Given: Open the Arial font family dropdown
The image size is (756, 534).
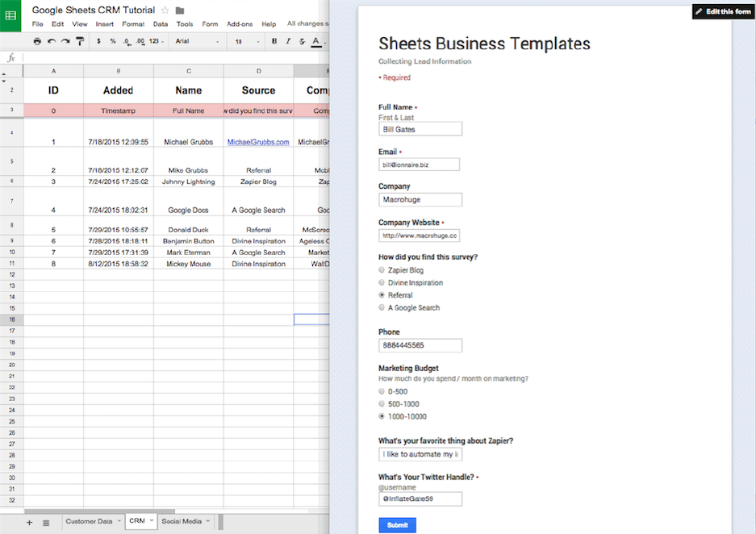Looking at the screenshot, I should tap(197, 41).
